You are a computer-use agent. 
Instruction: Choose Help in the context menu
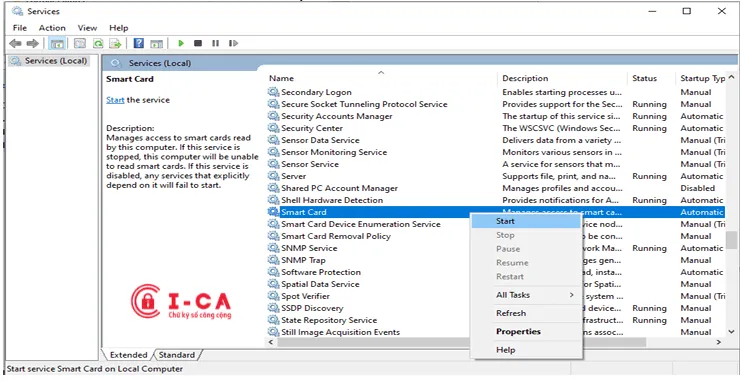coord(526,350)
